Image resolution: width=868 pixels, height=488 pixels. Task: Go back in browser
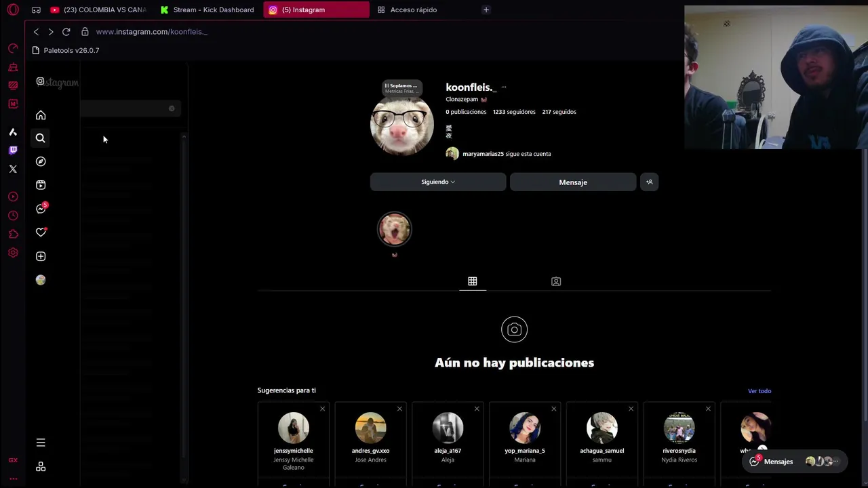click(x=36, y=32)
